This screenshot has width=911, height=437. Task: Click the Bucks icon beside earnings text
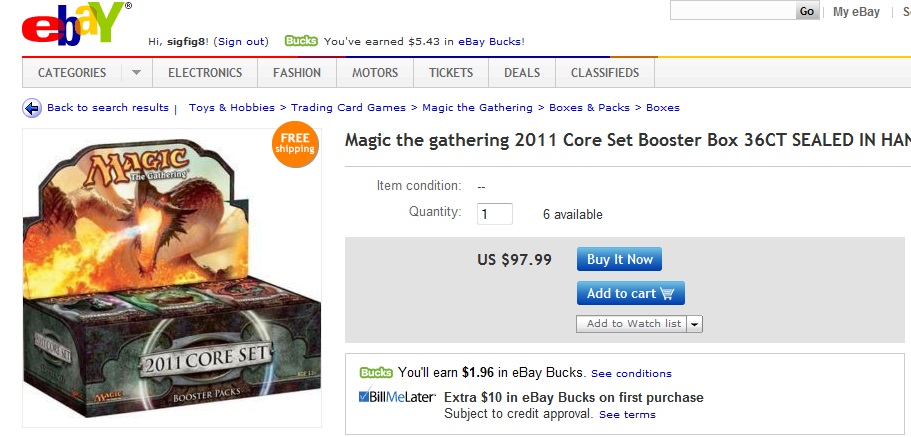click(x=376, y=372)
